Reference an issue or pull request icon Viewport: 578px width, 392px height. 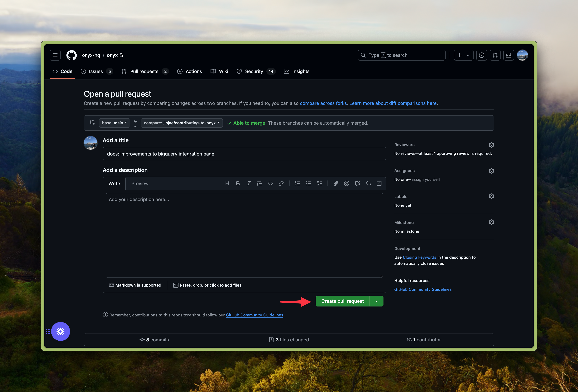coord(357,183)
